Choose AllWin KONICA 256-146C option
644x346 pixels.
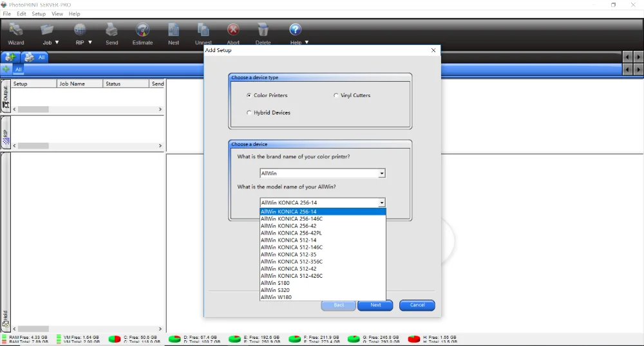click(323, 219)
